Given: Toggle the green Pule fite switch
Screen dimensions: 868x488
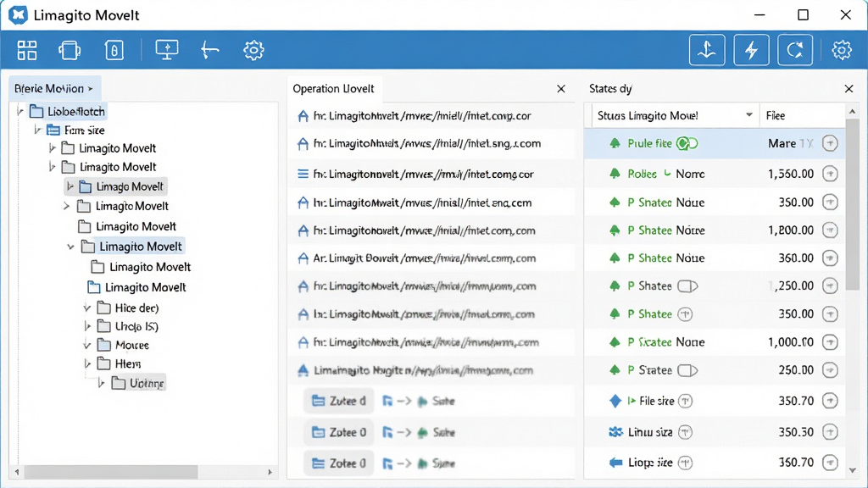Looking at the screenshot, I should (x=687, y=143).
